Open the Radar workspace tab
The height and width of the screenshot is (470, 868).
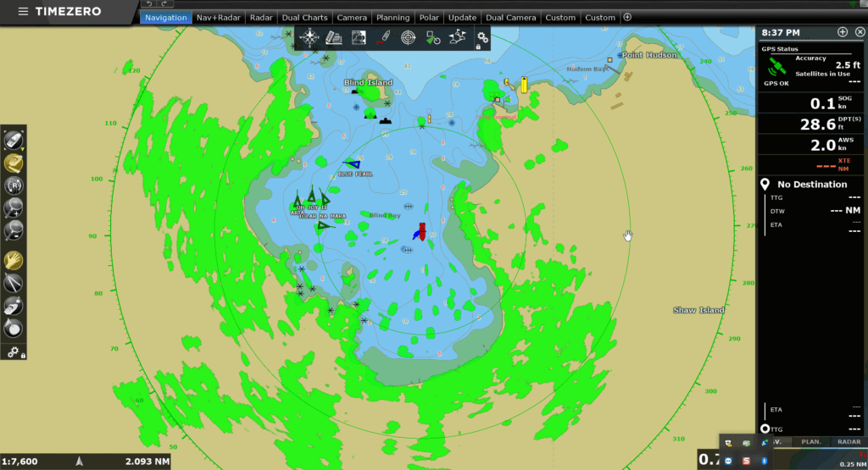pyautogui.click(x=261, y=18)
